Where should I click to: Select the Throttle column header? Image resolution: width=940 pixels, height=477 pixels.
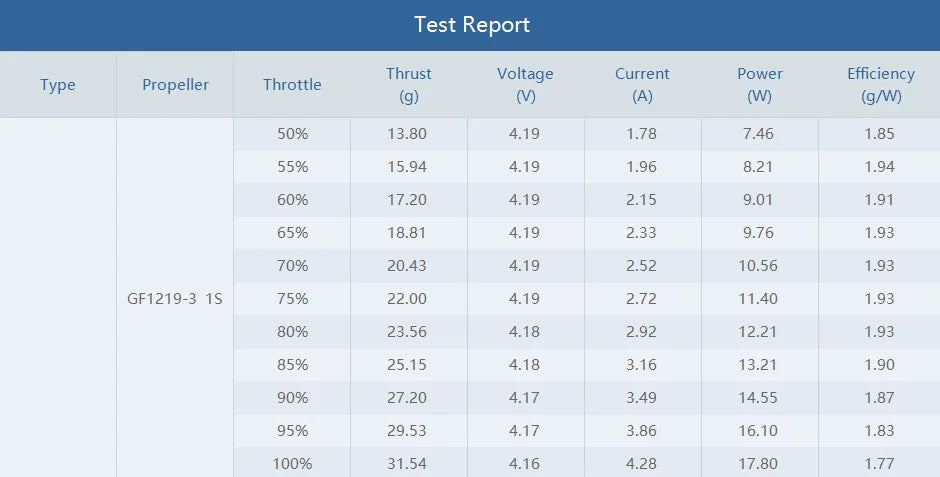[x=292, y=85]
